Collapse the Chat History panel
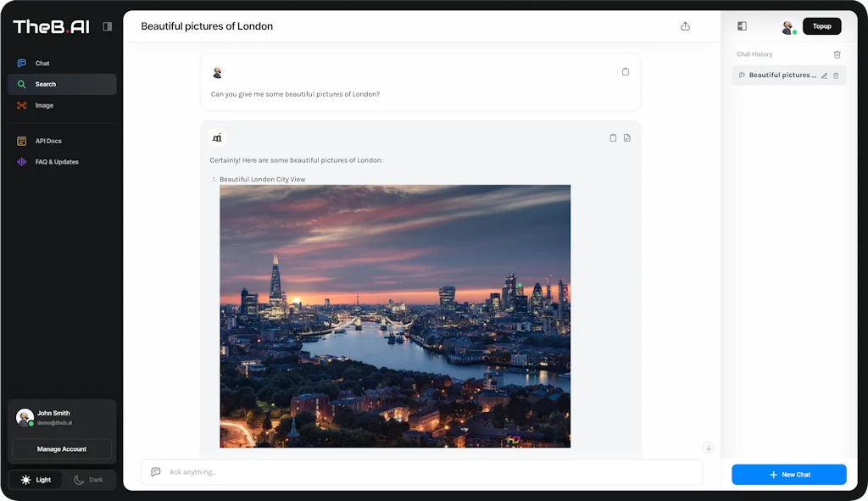The width and height of the screenshot is (868, 501). pyautogui.click(x=742, y=26)
